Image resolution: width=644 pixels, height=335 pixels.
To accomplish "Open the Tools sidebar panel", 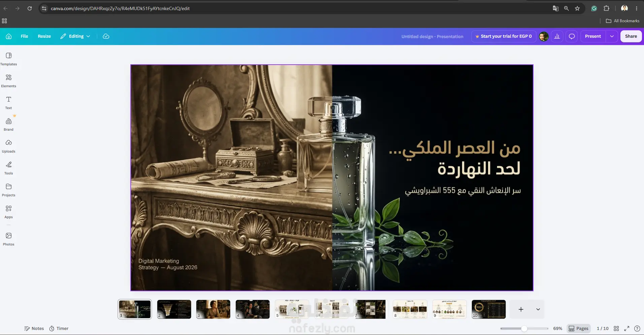I will coord(9,168).
